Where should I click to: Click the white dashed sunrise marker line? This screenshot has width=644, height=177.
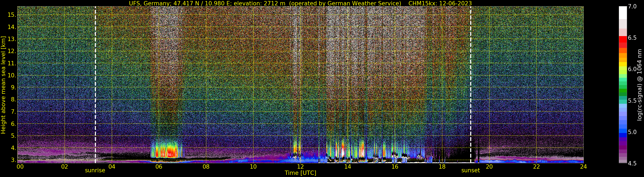95,85
